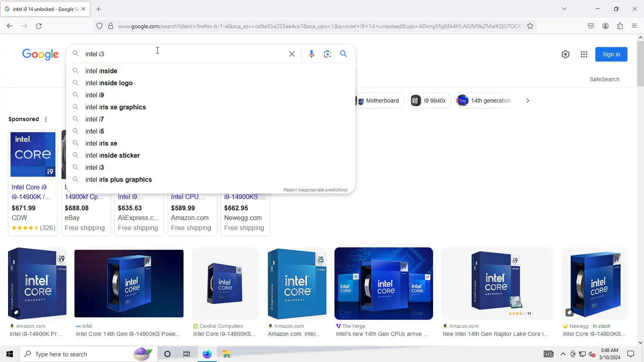Select the 'intel iris plus graphics' suggestion
644x362 pixels.
point(211,179)
